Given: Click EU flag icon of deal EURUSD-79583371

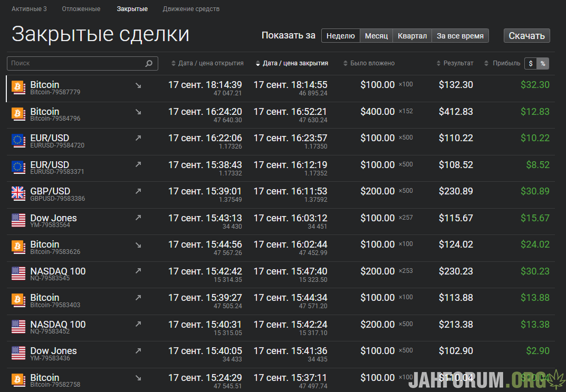Looking at the screenshot, I should [18, 168].
